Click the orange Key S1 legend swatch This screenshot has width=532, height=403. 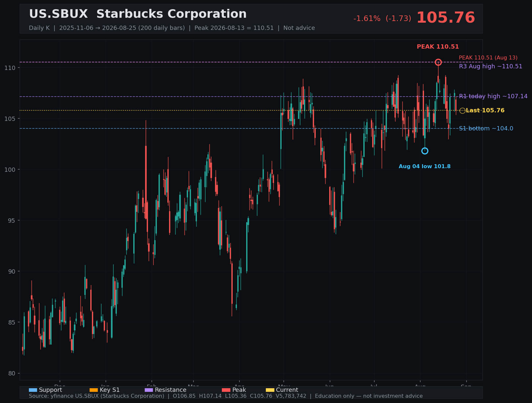coord(94,390)
